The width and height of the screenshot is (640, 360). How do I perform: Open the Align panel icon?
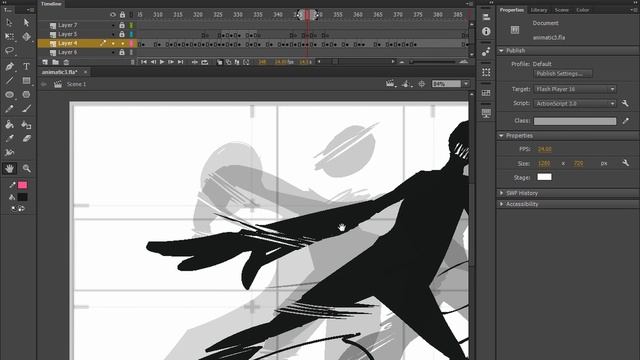coord(486,17)
